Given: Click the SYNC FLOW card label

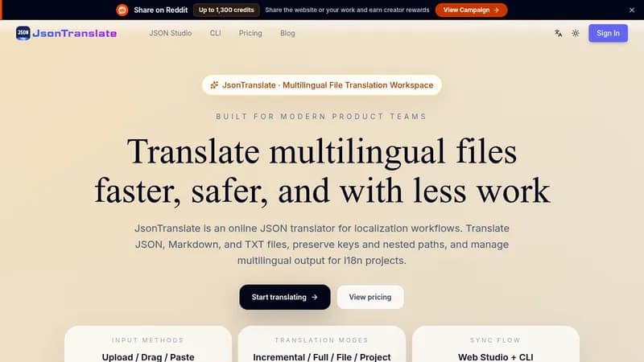Looking at the screenshot, I should (495, 340).
